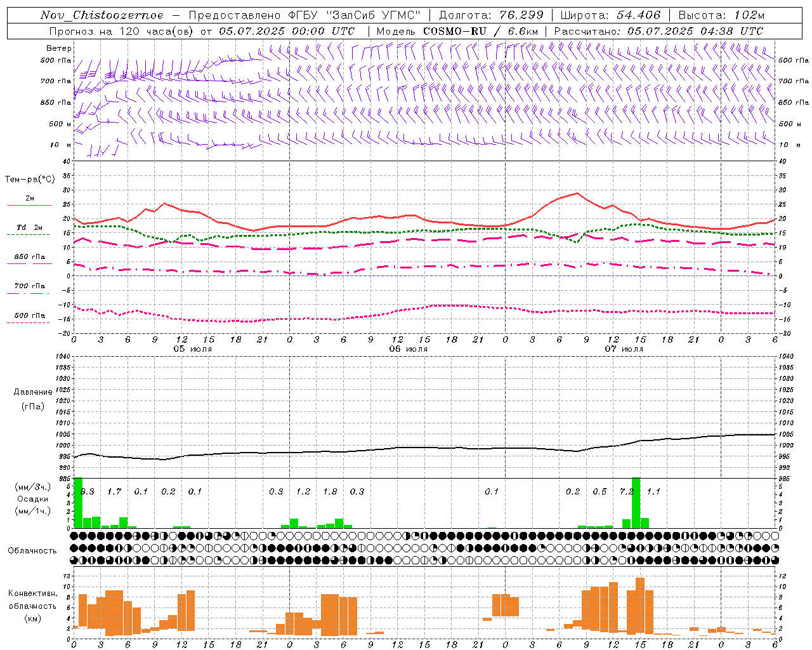812x650 pixels.
Task: Click the elevation text Высота: 102м
Action: 721,15
